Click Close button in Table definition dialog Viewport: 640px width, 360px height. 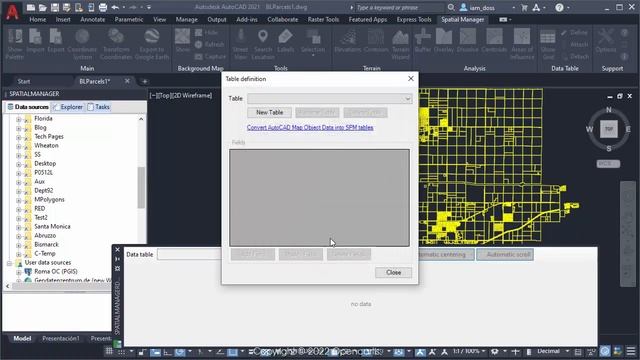point(393,272)
